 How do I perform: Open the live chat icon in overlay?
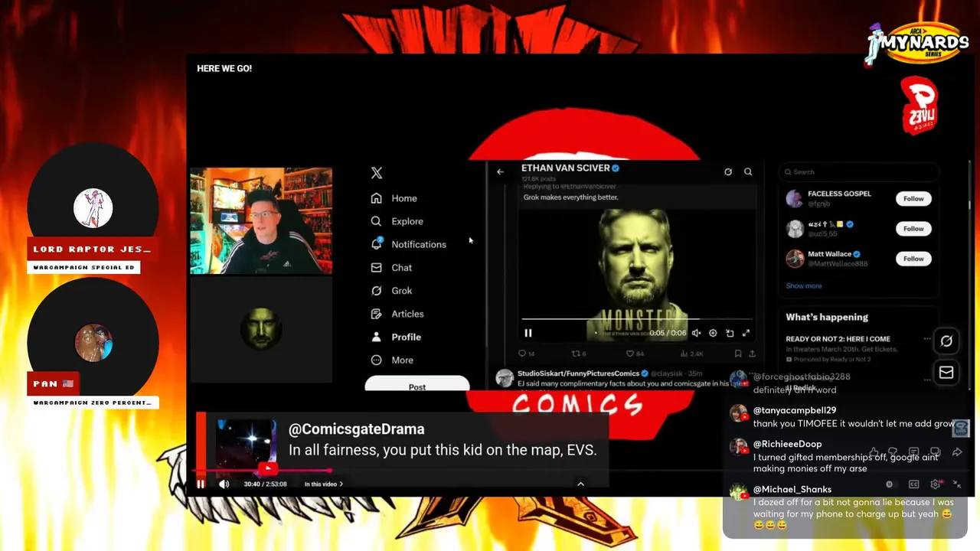point(913,452)
